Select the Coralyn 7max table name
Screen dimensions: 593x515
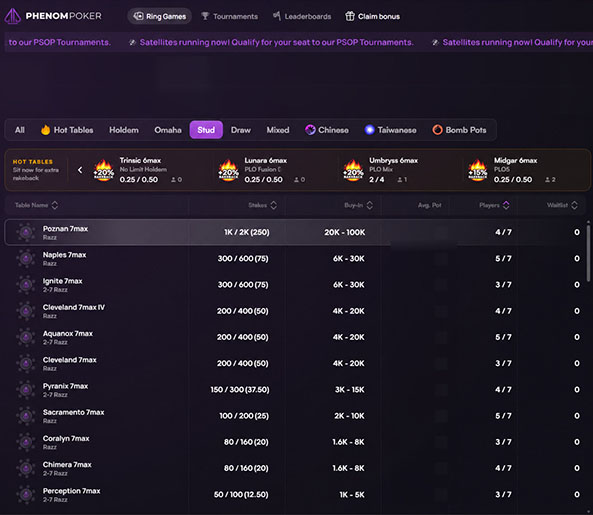tap(66, 439)
